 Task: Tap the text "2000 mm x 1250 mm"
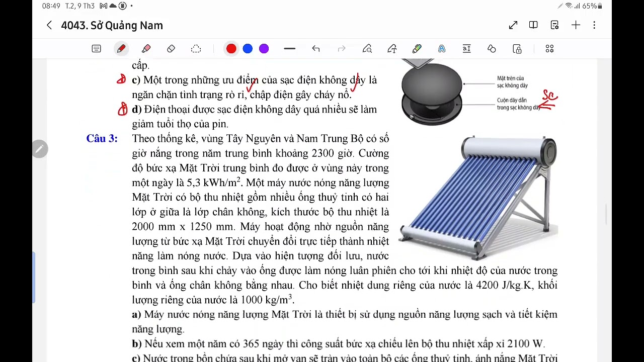(184, 227)
